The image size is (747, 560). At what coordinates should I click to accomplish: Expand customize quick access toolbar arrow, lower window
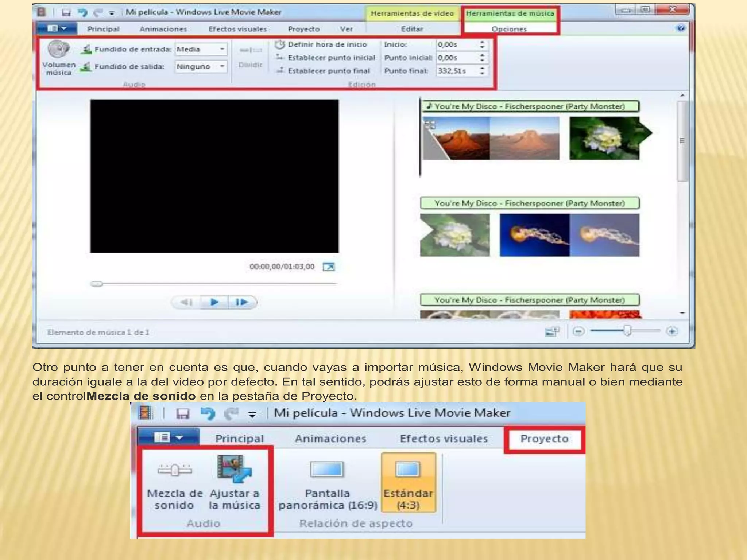pos(252,414)
